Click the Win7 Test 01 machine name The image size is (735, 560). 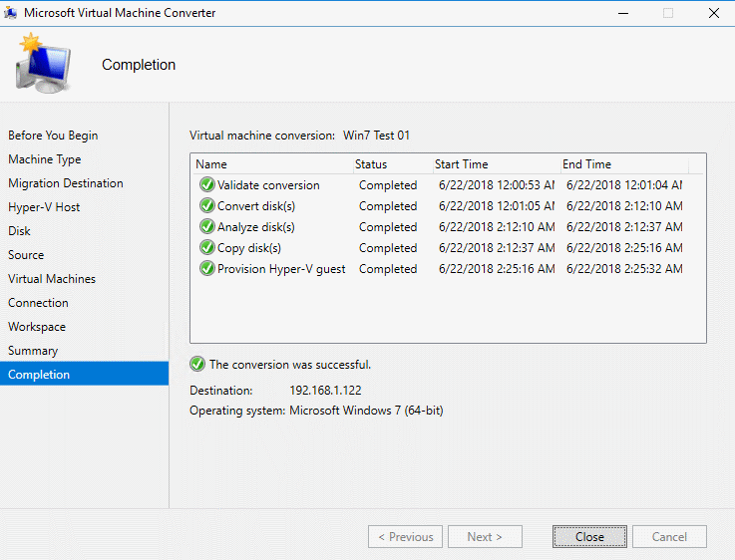coord(376,136)
